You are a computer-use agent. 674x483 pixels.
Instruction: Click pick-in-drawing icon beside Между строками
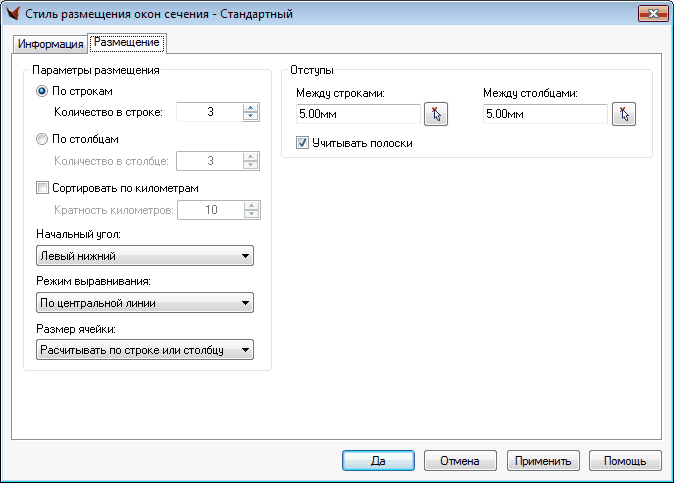click(436, 114)
